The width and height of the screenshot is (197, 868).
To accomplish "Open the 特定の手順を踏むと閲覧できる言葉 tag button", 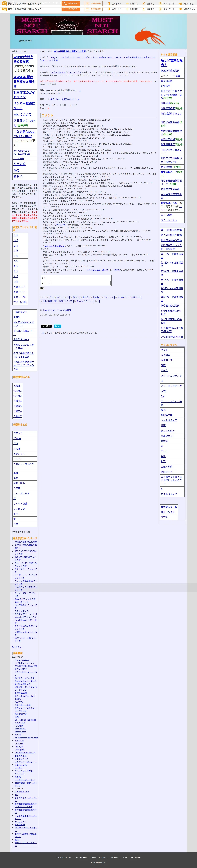I will [x=56, y=302].
